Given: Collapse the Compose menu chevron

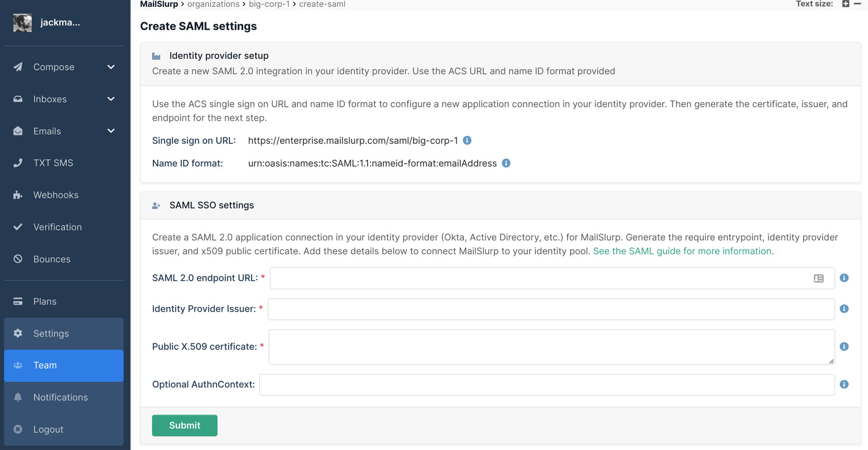Looking at the screenshot, I should 111,67.
